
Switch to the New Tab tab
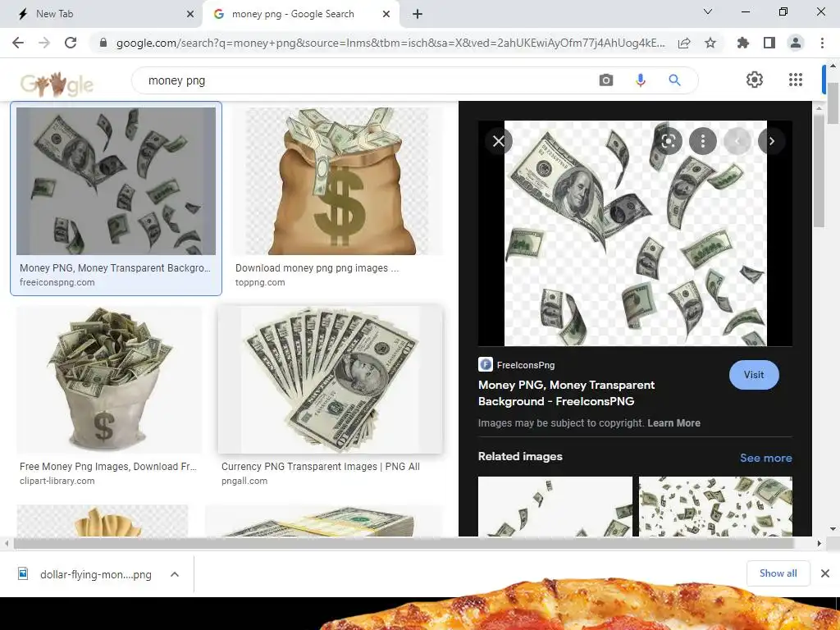[102, 14]
